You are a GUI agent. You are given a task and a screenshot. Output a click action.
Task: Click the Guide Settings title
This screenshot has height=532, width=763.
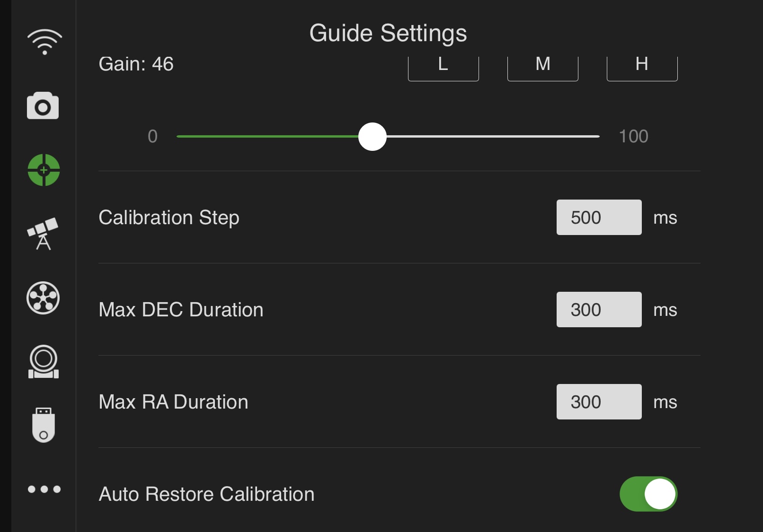pyautogui.click(x=388, y=33)
